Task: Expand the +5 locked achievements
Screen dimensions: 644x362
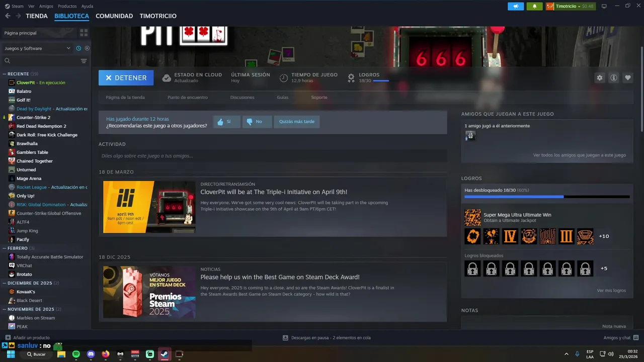Action: coord(604,268)
